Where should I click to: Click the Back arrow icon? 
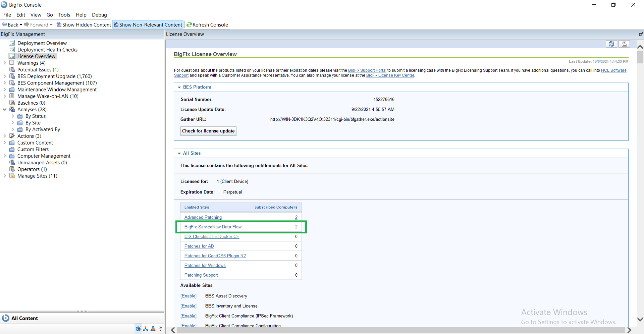click(5, 24)
